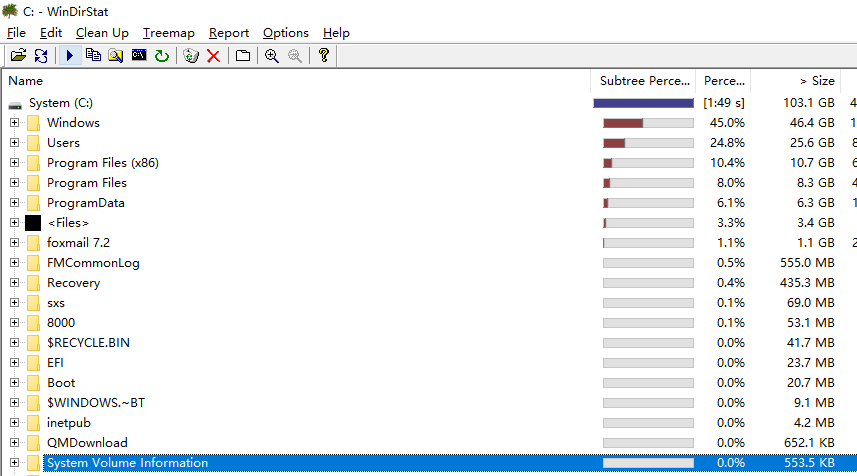The width and height of the screenshot is (857, 476).
Task: Select the inetpub folder row
Action: click(x=69, y=423)
